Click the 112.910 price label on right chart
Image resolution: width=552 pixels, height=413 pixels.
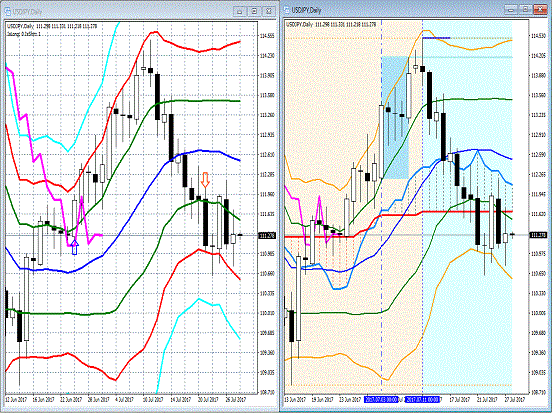click(x=538, y=135)
